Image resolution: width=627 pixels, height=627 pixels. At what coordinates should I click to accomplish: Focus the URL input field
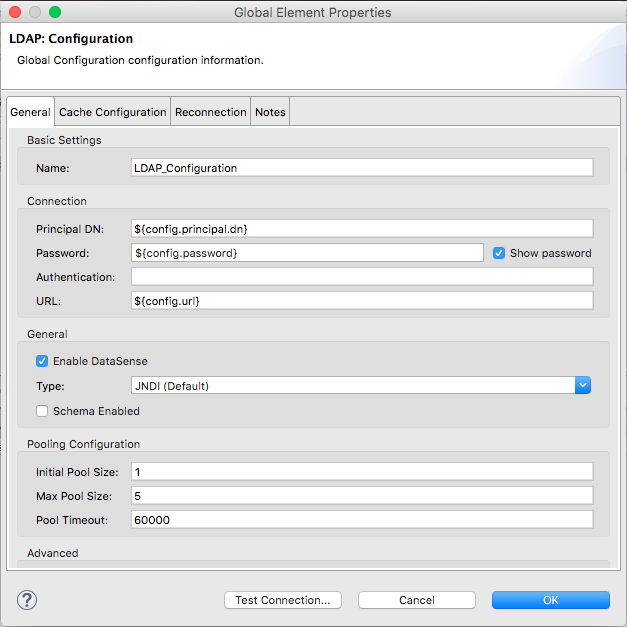pyautogui.click(x=362, y=301)
